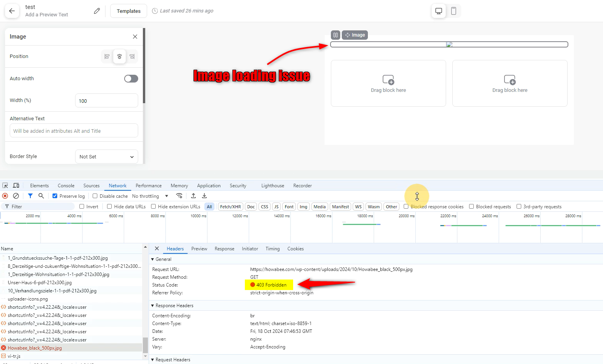
Task: Click the Alternative Text input field
Action: tap(74, 131)
